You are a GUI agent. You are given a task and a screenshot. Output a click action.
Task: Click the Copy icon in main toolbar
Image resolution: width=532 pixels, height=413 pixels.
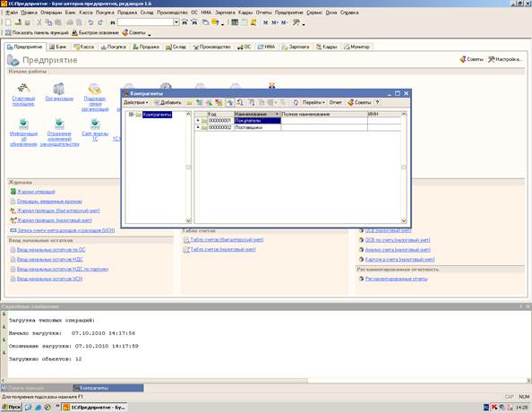click(x=49, y=22)
